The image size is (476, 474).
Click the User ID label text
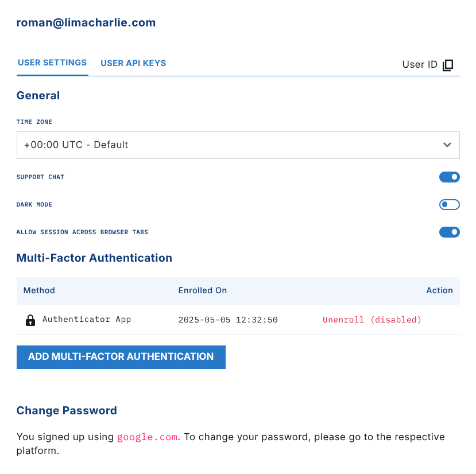tap(420, 64)
